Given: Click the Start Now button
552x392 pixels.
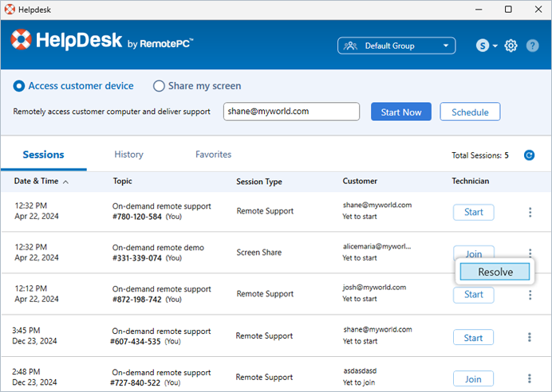Looking at the screenshot, I should point(400,112).
